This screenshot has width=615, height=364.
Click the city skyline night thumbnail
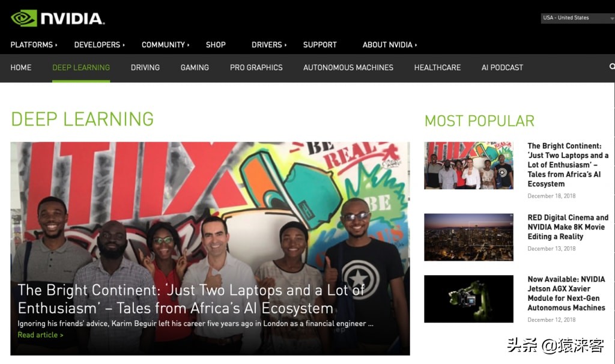[x=468, y=237]
